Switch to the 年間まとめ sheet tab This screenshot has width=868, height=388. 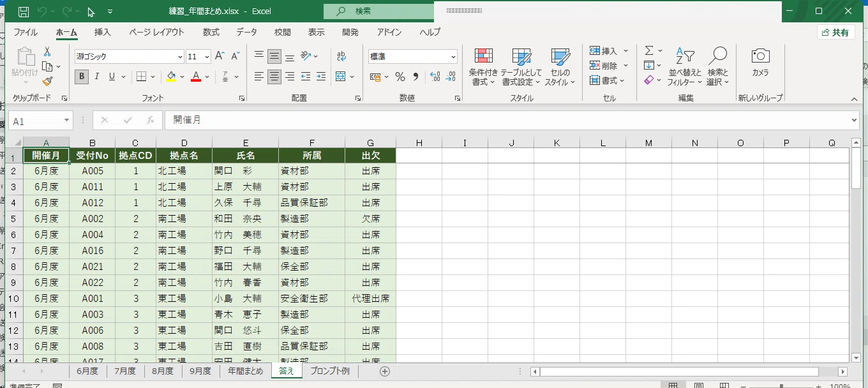point(246,371)
